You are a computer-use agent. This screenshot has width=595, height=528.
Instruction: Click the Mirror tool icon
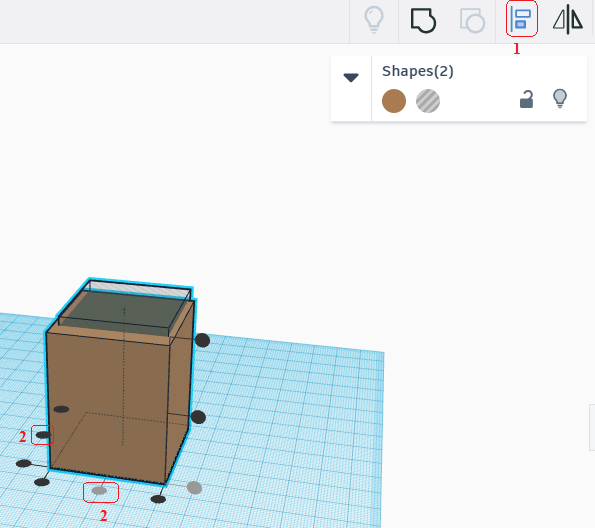tap(568, 19)
